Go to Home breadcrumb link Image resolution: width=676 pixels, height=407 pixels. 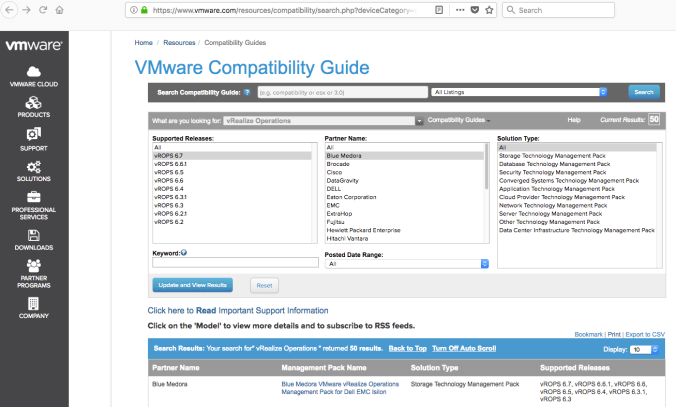(144, 42)
